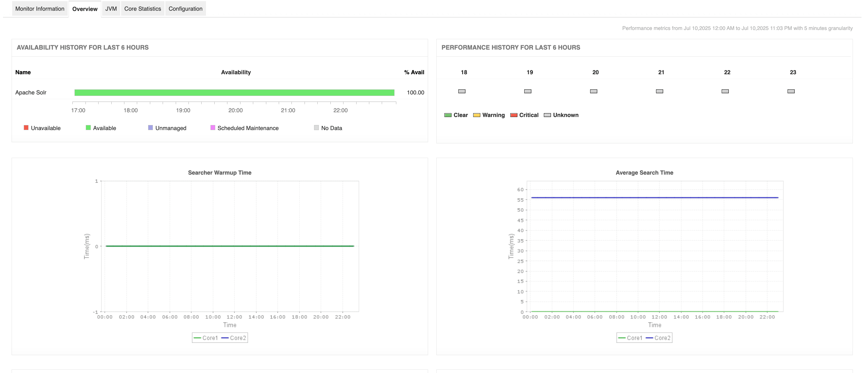
Task: Click hour 21 performance status icon
Action: [659, 91]
